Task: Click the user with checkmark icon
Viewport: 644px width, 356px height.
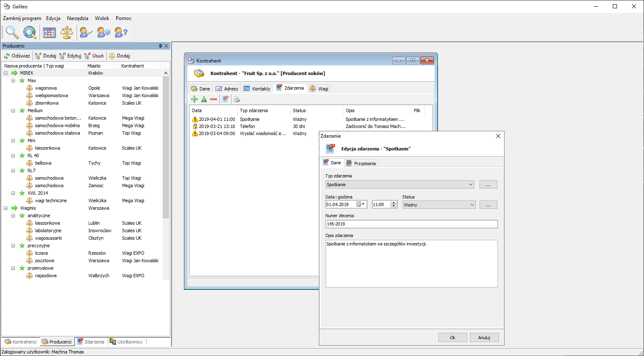Action: click(x=86, y=32)
